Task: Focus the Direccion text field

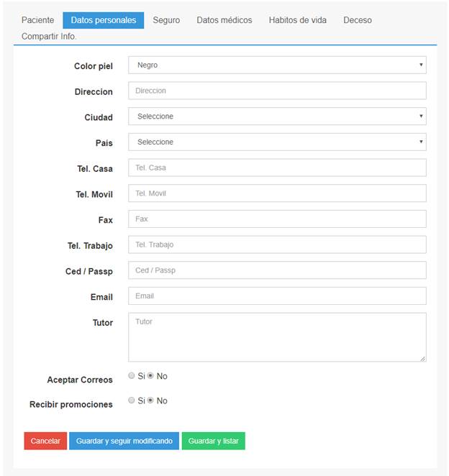Action: [277, 91]
